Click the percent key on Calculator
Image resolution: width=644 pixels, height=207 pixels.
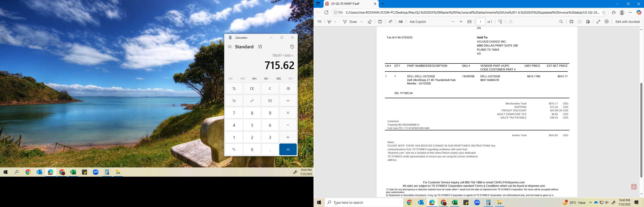[x=234, y=89]
